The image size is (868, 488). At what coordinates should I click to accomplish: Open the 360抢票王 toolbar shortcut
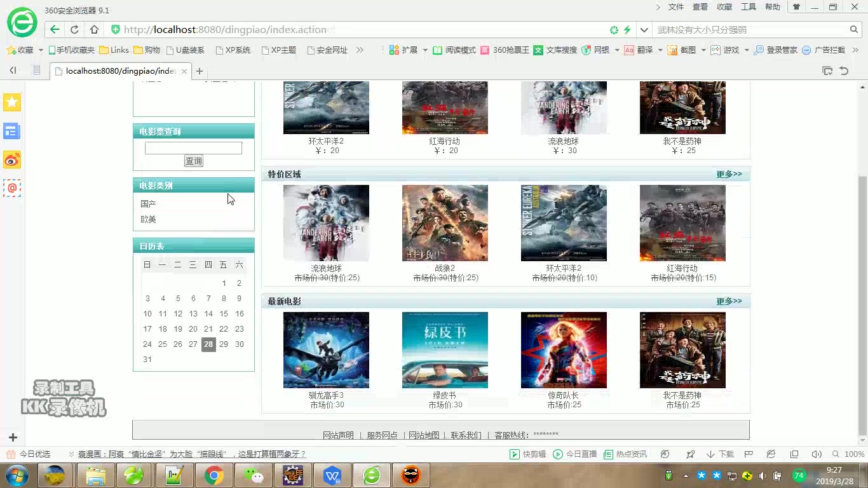[x=505, y=50]
